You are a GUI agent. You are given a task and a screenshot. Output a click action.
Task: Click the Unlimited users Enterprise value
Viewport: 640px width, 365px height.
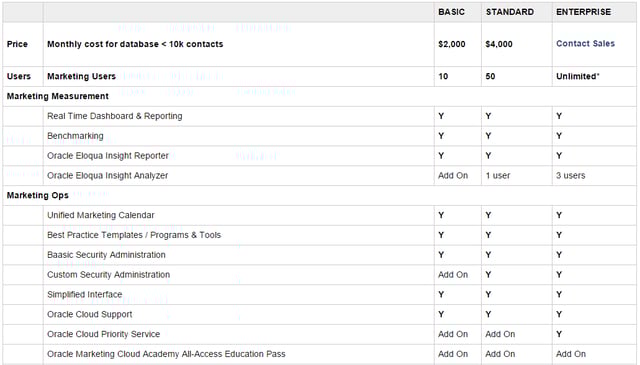tap(578, 76)
